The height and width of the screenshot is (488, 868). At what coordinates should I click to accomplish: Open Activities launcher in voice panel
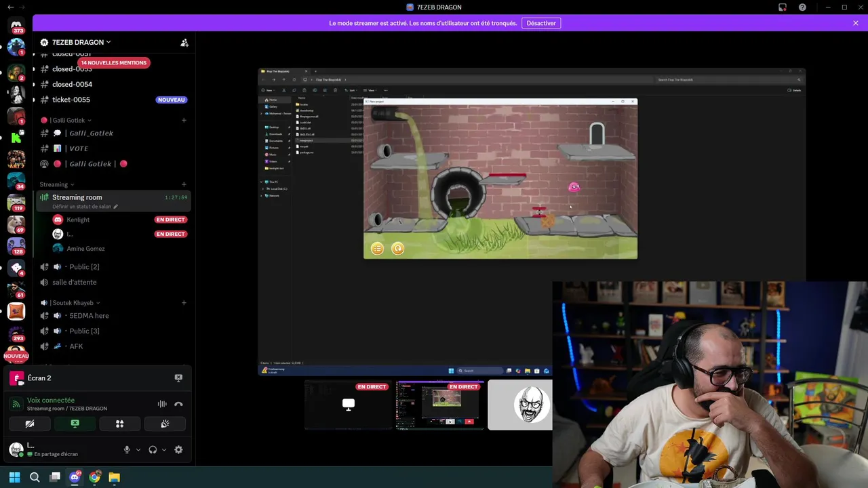point(119,424)
